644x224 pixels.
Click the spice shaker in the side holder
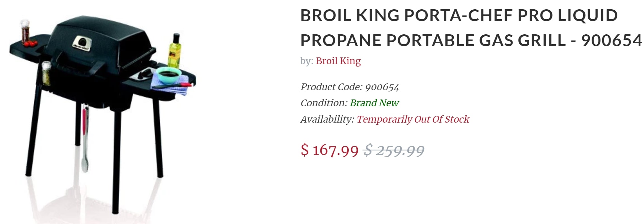pos(46,73)
